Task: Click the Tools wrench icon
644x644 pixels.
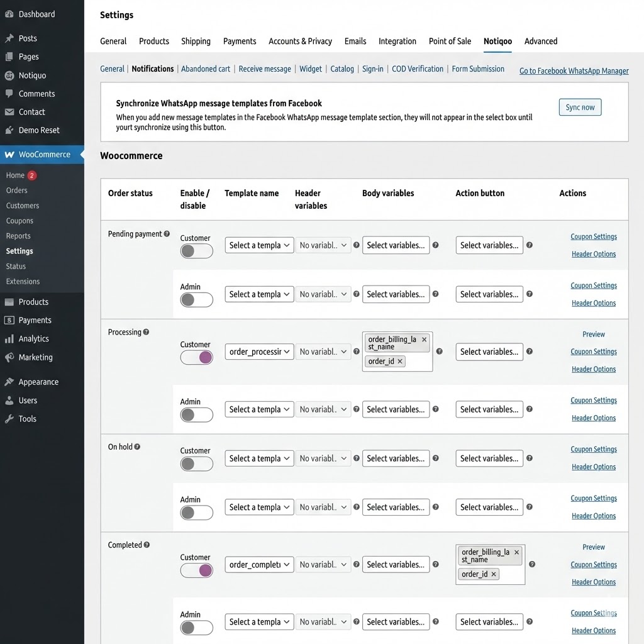Action: click(x=9, y=419)
